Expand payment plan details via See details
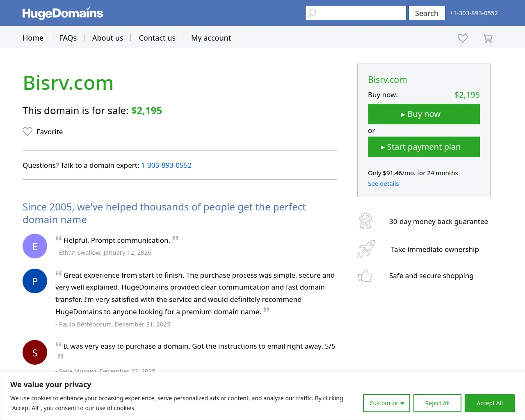Viewport: 525px width, 420px height. [x=383, y=183]
